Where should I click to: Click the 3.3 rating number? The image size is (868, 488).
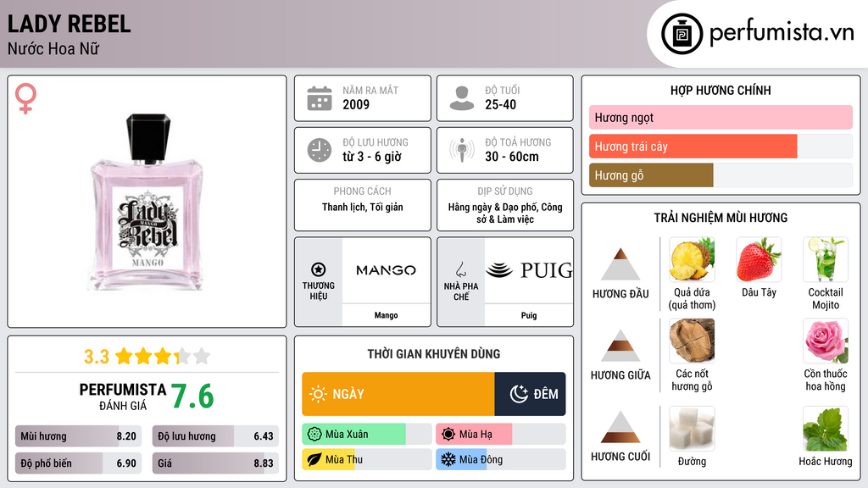pyautogui.click(x=97, y=357)
